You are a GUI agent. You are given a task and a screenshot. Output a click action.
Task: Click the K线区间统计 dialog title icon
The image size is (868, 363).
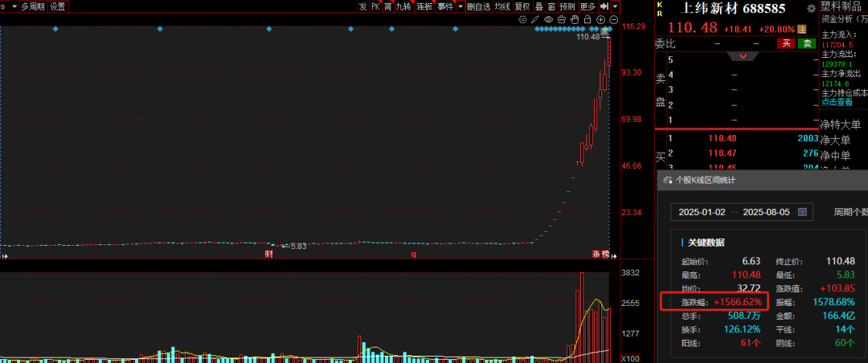pos(667,180)
